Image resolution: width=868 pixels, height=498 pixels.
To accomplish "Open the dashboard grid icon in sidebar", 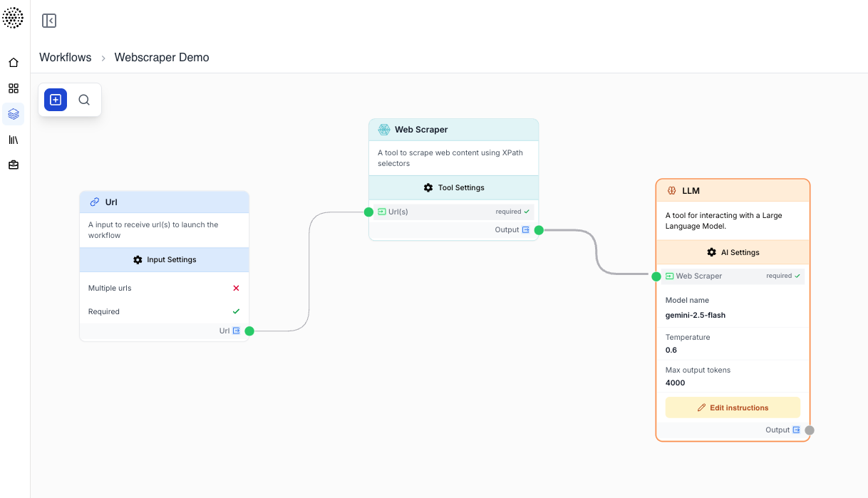I will (x=13, y=88).
